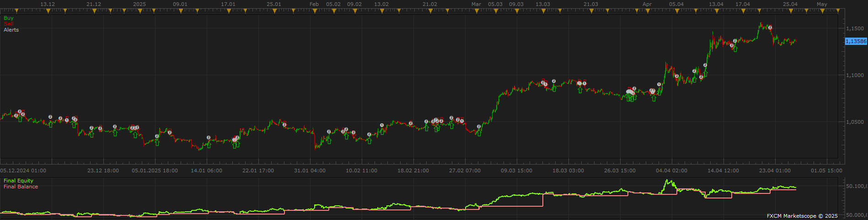Click the first green buy arrow on the chart
Viewport: 868px width, 220px height.
click(20, 119)
